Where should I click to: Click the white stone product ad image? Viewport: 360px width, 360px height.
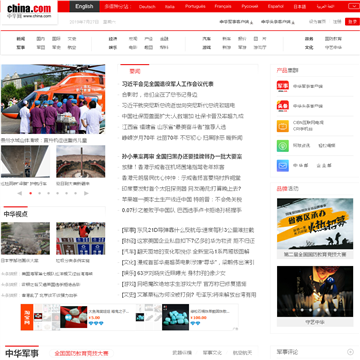74,317
